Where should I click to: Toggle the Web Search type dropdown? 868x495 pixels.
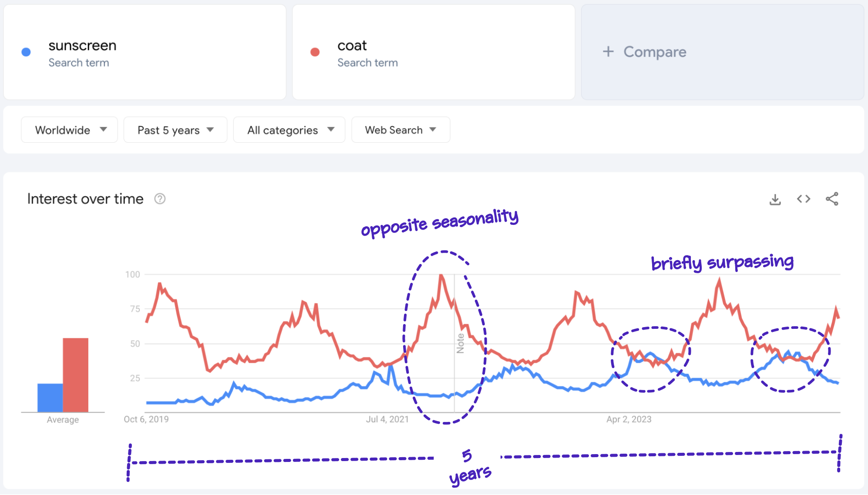click(x=400, y=130)
